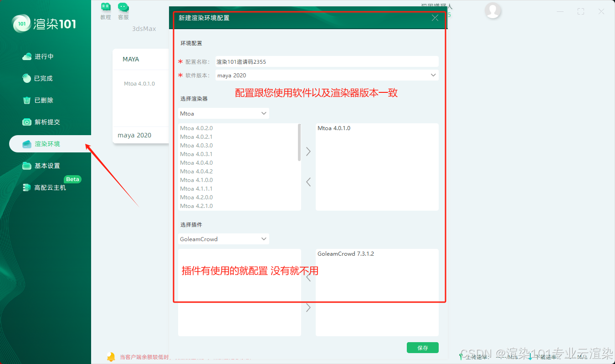615x364 pixels.
Task: Select GoleamCrowd 7.3.1.2 in chosen plugins
Action: tap(346, 254)
